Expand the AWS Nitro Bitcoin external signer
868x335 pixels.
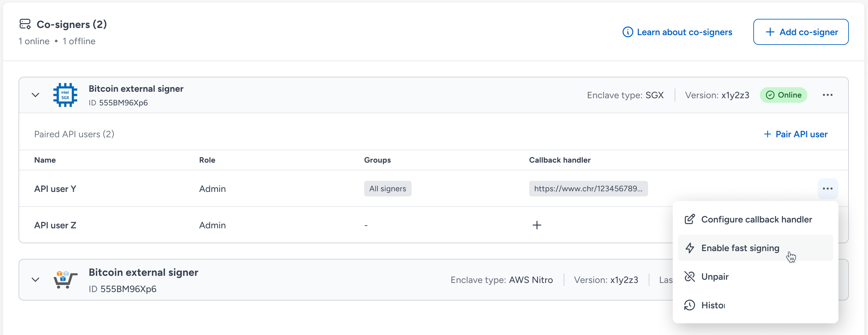click(35, 280)
